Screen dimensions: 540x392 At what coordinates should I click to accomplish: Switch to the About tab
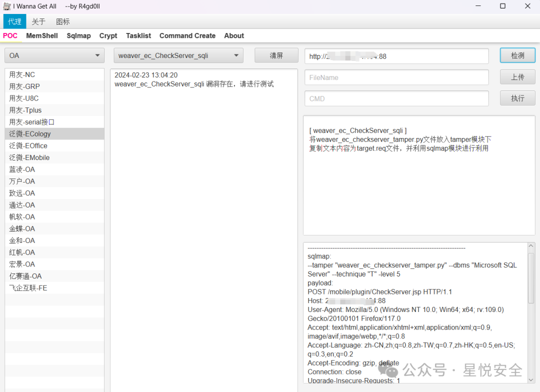pyautogui.click(x=234, y=36)
